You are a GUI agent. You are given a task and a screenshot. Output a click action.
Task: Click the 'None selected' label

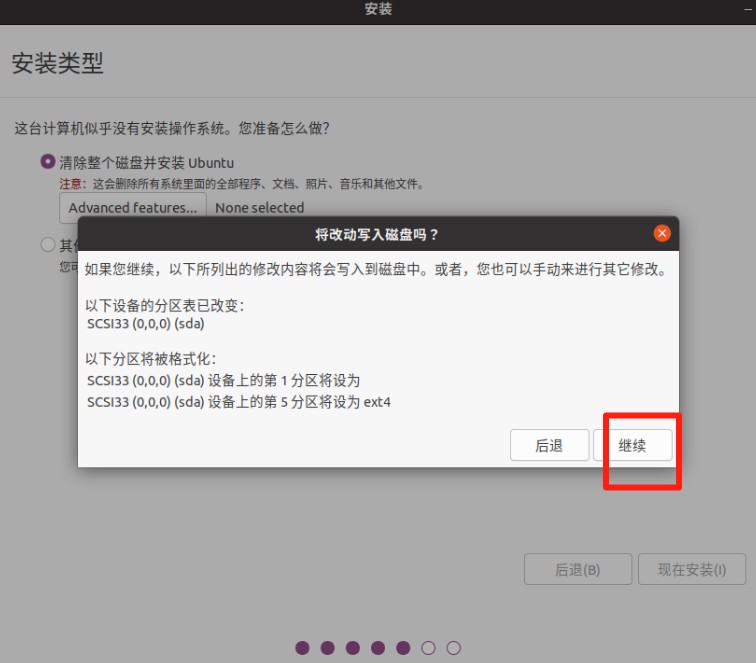click(x=259, y=208)
